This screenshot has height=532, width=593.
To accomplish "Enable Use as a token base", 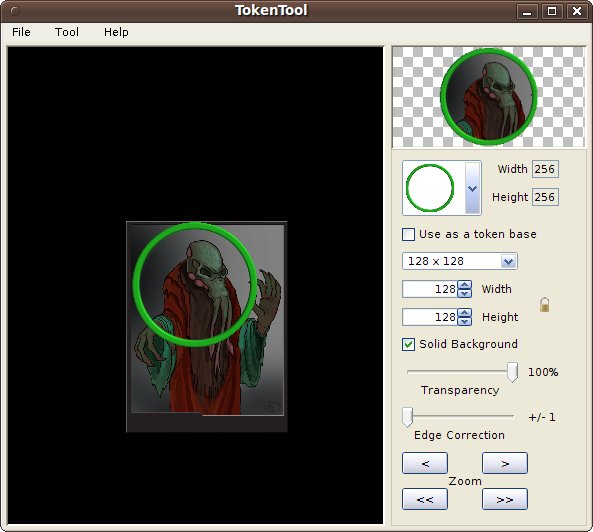I will coord(408,234).
